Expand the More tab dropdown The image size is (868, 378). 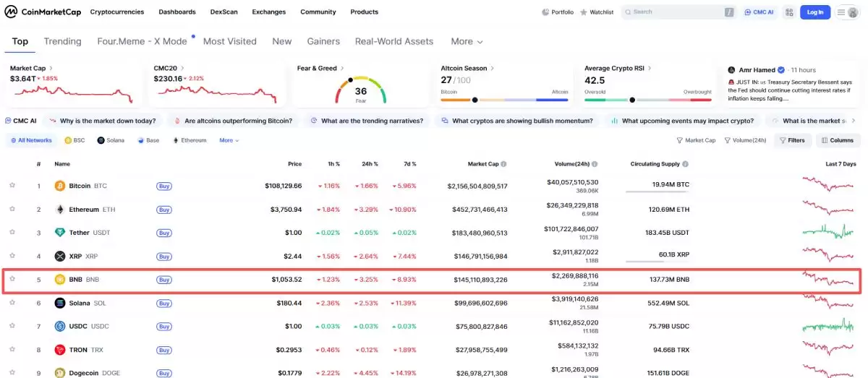pos(467,42)
